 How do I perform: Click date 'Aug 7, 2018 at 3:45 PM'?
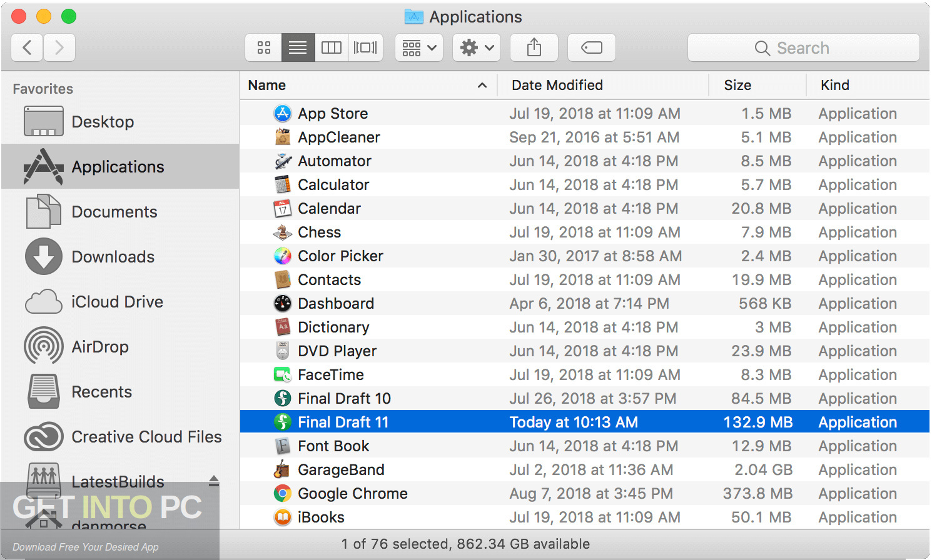pyautogui.click(x=591, y=493)
